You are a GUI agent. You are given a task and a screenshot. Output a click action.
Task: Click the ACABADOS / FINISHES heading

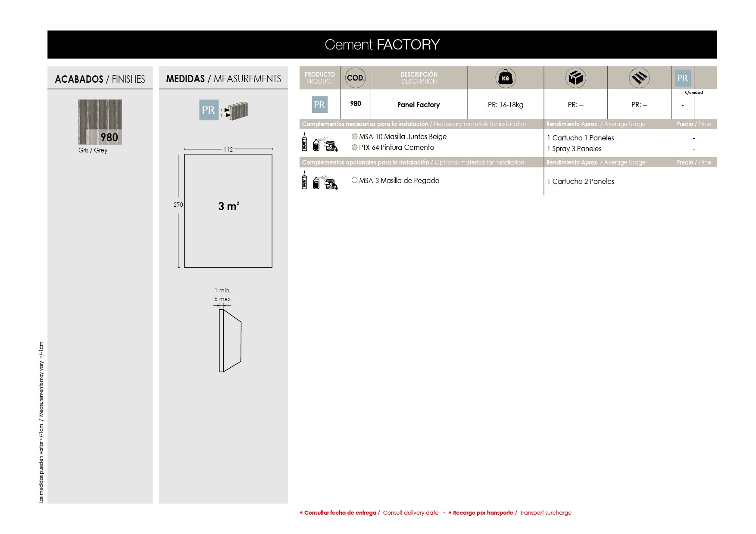click(100, 79)
